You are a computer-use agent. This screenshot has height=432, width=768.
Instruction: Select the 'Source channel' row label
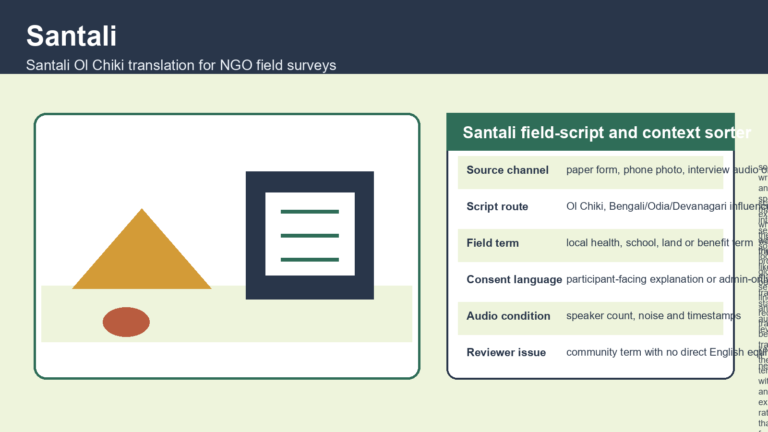(507, 170)
